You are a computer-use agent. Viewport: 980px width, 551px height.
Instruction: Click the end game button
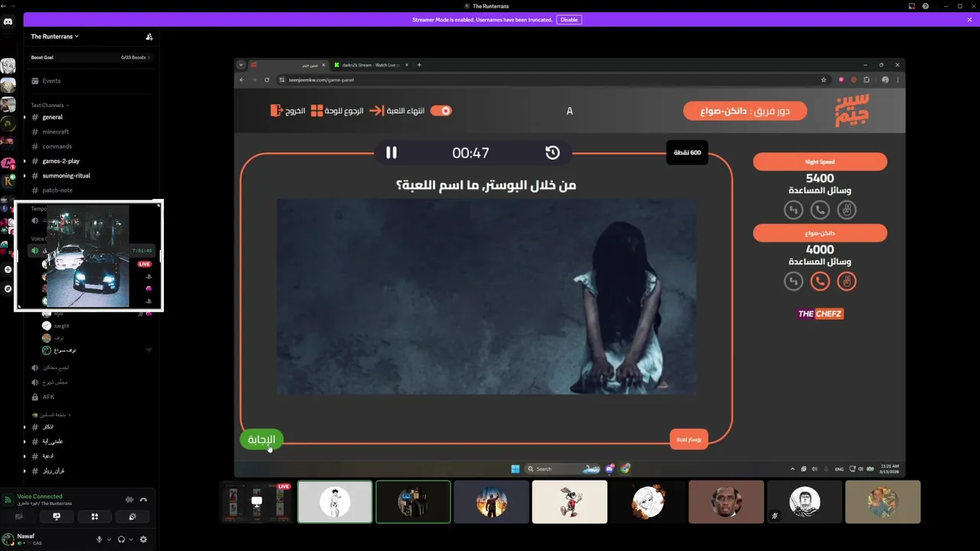(397, 111)
